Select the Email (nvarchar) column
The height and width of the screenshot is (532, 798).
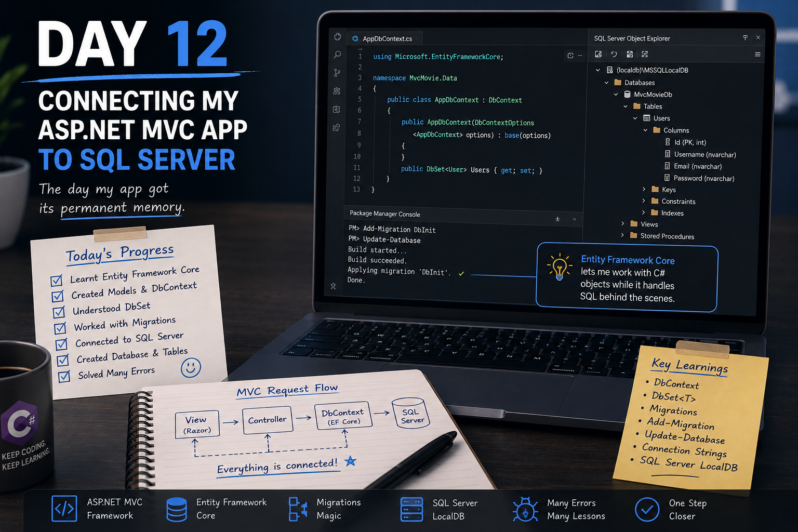(693, 166)
